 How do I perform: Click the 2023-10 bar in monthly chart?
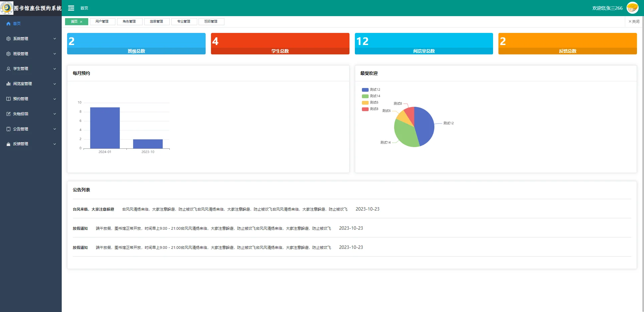coord(148,144)
